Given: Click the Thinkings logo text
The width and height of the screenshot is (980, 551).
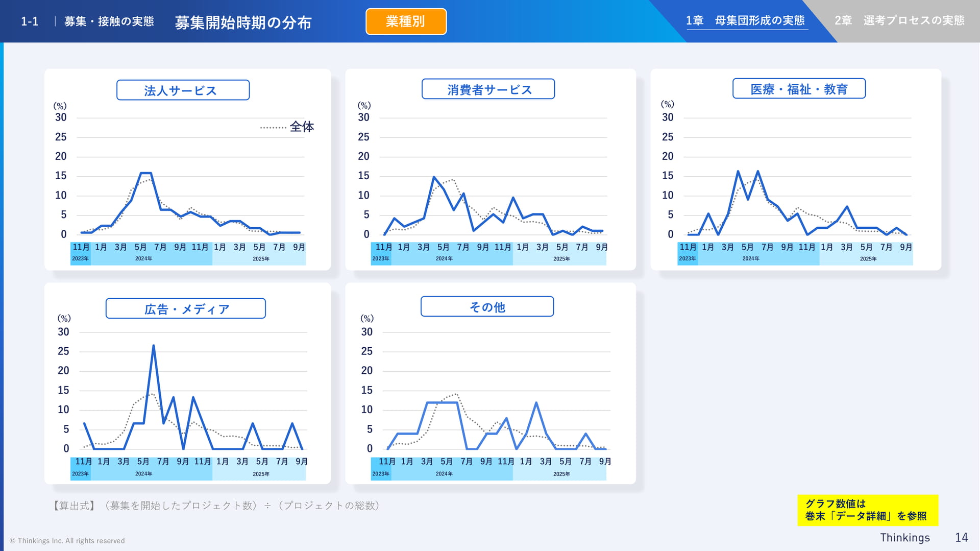Looking at the screenshot, I should tap(904, 538).
